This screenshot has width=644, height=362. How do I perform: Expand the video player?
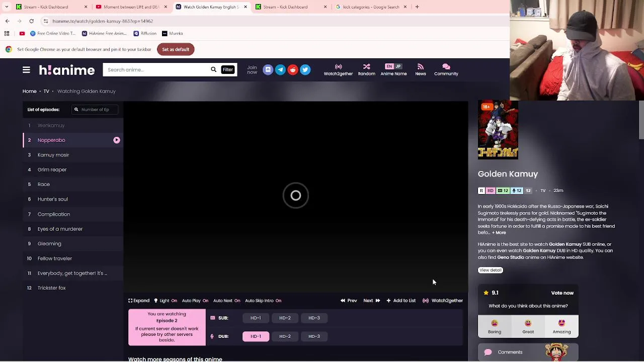coord(139,301)
